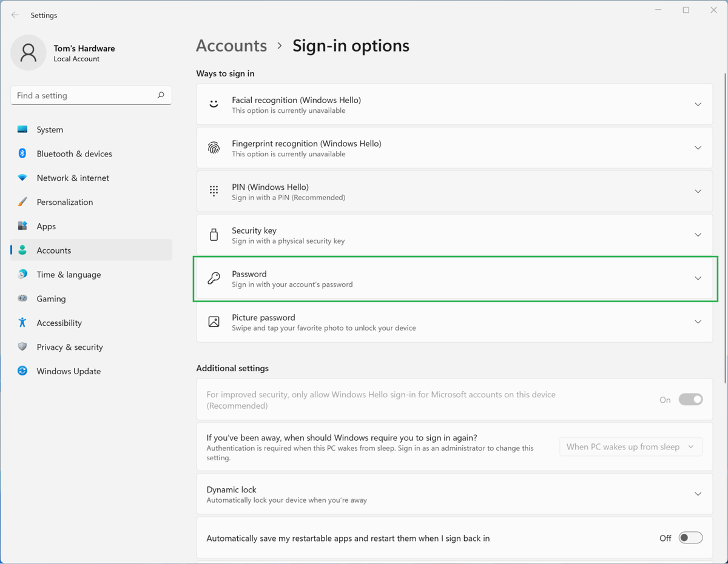Click the Security key USB icon
Image resolution: width=728 pixels, height=564 pixels.
click(214, 235)
